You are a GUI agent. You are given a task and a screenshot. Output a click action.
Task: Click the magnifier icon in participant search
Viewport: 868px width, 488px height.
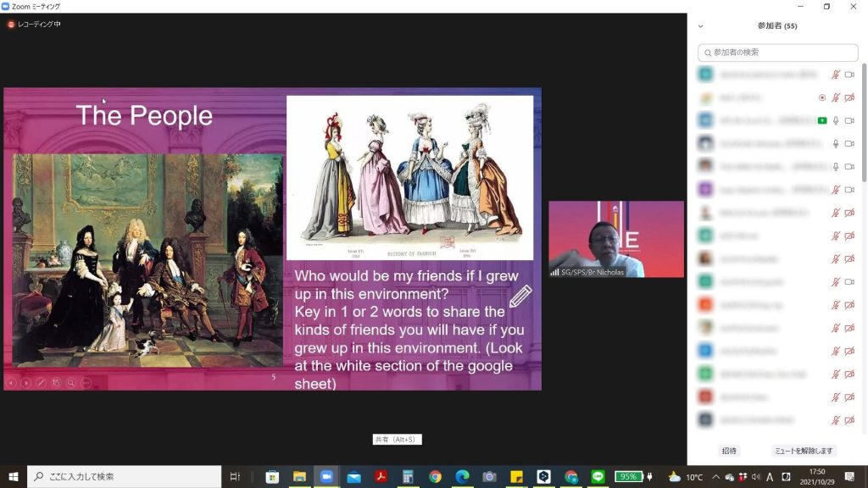tap(708, 53)
